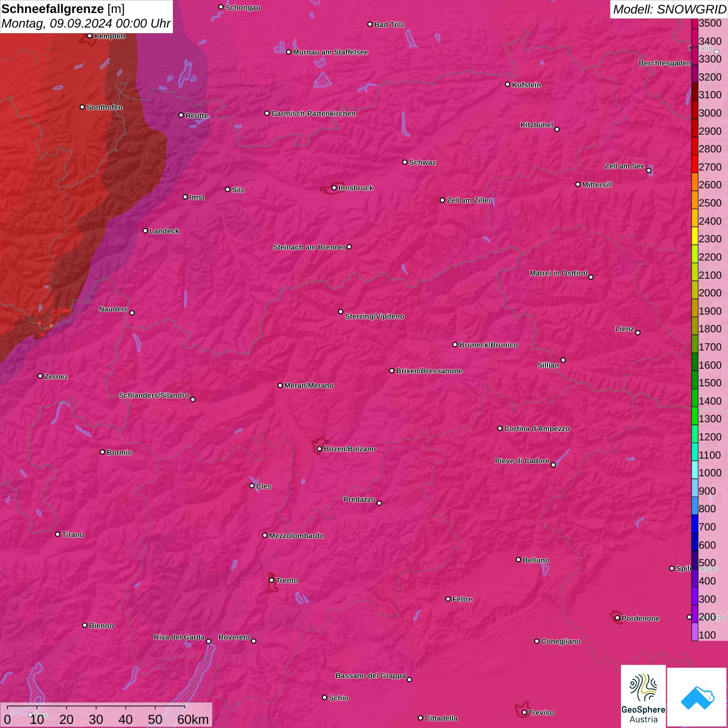Click the 60km scale bar label
The height and width of the screenshot is (728, 728).
(x=192, y=720)
